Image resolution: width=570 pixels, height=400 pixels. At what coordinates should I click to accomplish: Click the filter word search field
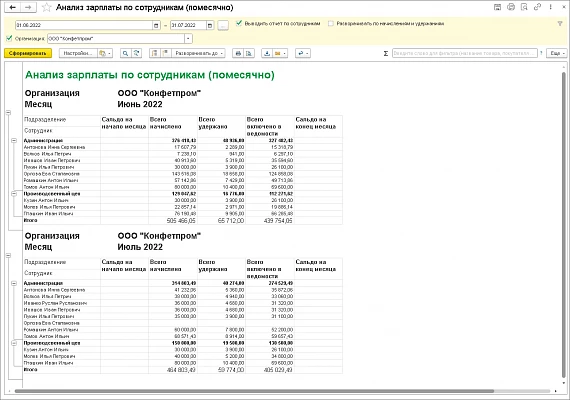(465, 53)
